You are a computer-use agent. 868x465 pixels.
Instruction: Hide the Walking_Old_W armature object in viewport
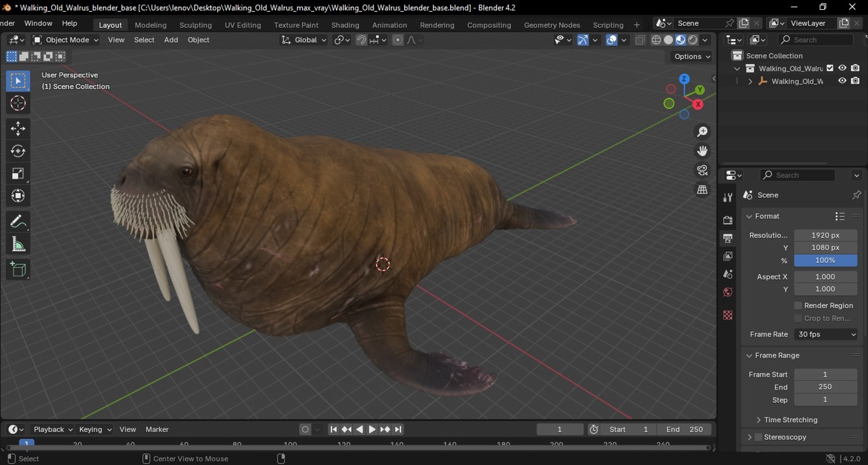pos(842,81)
